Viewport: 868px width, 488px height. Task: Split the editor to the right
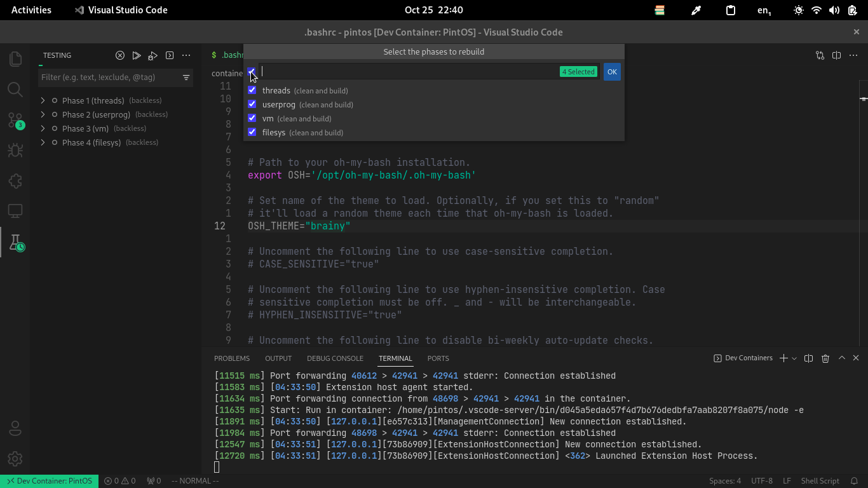click(837, 55)
